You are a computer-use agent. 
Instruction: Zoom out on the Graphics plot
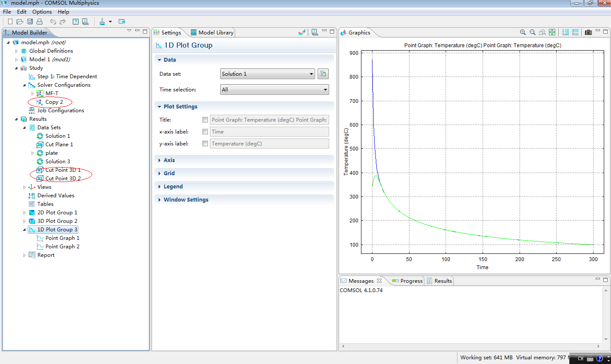[x=532, y=32]
